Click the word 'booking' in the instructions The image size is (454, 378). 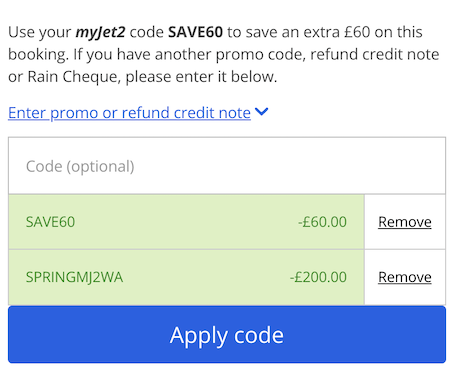pos(38,55)
